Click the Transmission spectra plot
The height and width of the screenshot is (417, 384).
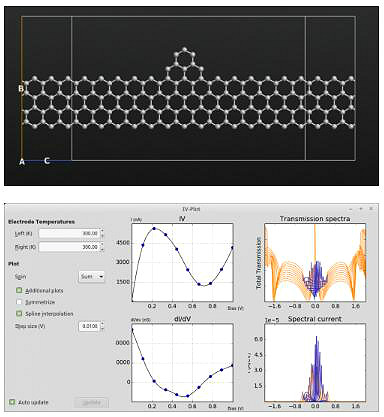315,262
